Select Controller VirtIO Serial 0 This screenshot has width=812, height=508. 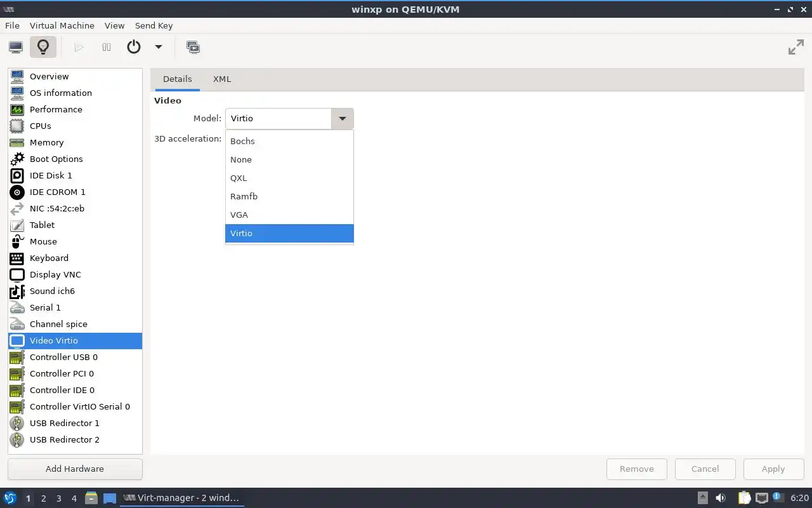pos(75,406)
